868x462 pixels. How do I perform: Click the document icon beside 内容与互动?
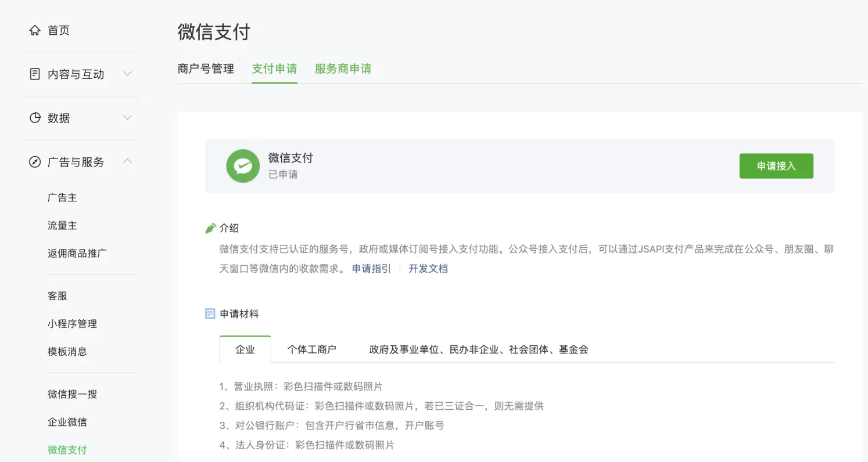(x=35, y=74)
